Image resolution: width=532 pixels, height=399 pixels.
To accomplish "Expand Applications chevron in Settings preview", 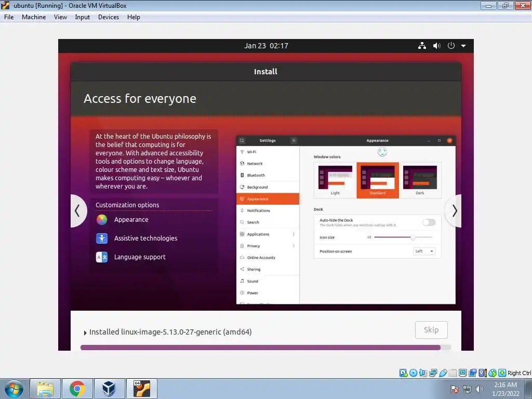I will tap(294, 234).
